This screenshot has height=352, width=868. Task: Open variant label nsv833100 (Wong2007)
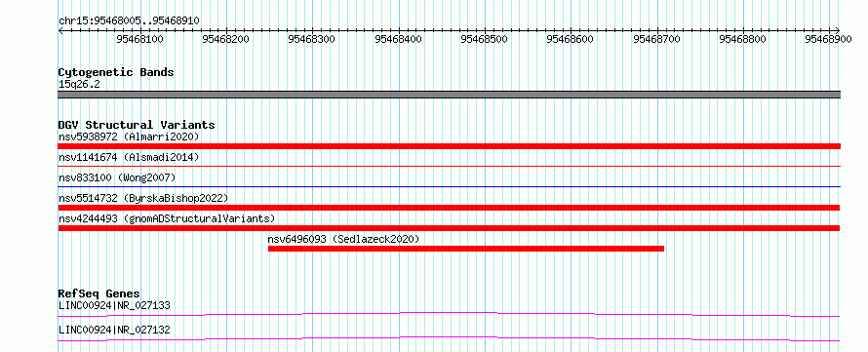(117, 177)
